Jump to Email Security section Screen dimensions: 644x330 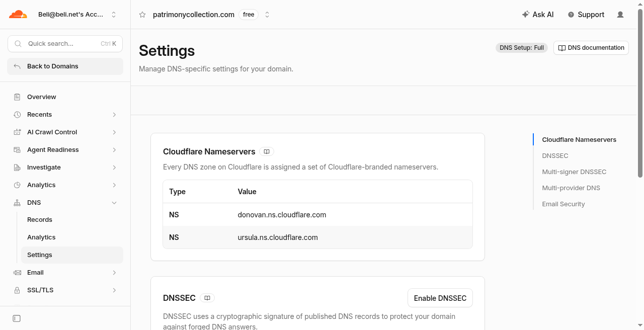tap(563, 204)
